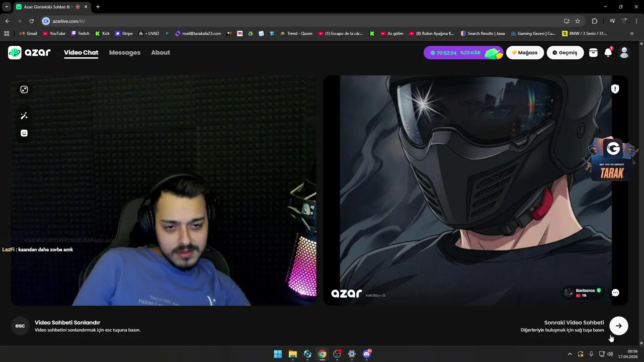Open the mail@tarakafa23.com bookmark
Viewport: 644px width, 362px height.
[198, 34]
